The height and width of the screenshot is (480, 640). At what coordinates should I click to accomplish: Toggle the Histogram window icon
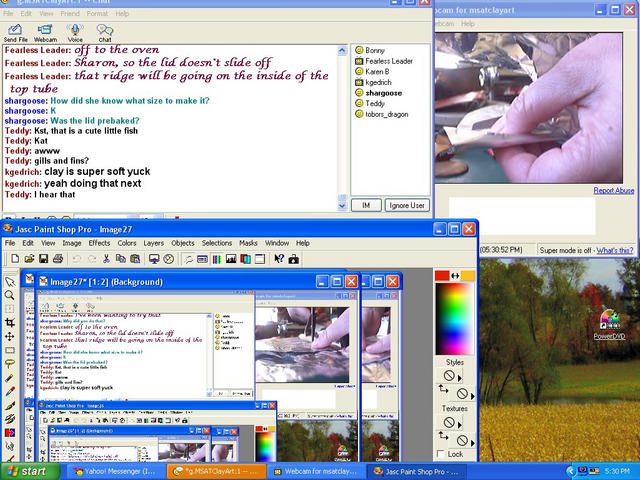pos(231,259)
